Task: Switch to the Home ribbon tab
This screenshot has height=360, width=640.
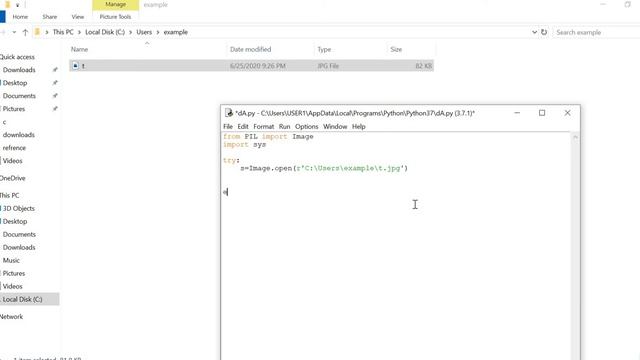Action: [x=20, y=17]
